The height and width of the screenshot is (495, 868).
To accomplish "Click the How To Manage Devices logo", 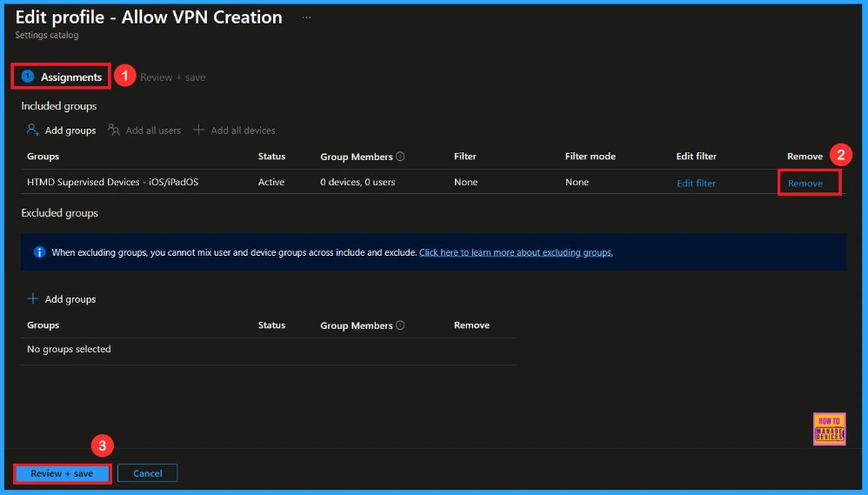I will (829, 429).
